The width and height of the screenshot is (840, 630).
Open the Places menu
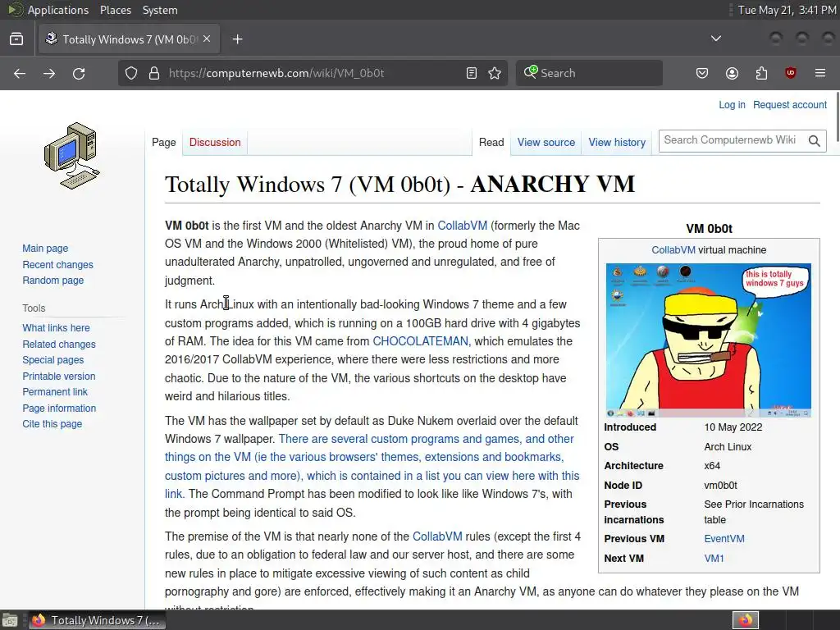115,10
